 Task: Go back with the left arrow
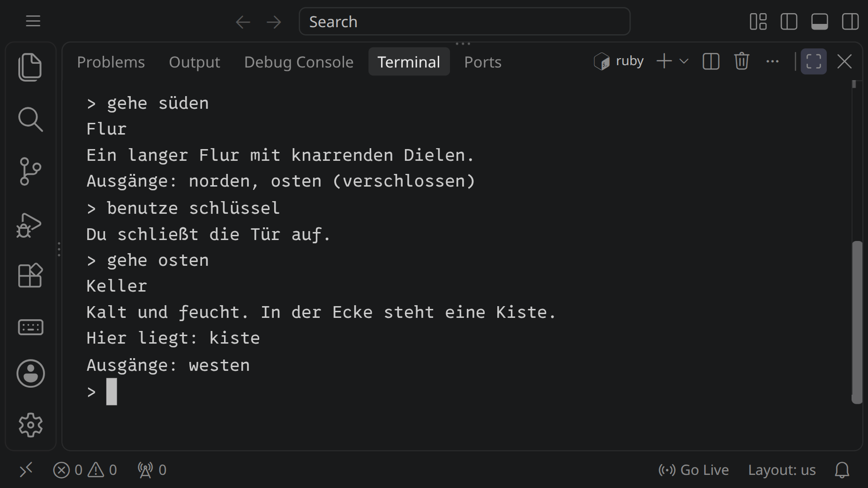[243, 22]
